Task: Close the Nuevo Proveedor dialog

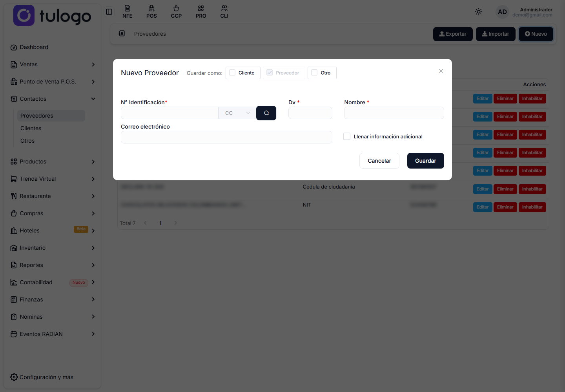Action: pyautogui.click(x=441, y=71)
